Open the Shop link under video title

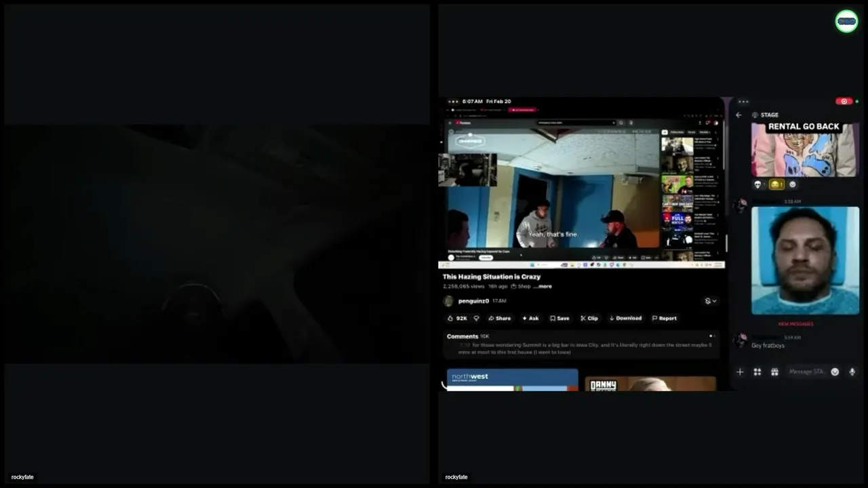tap(521, 286)
